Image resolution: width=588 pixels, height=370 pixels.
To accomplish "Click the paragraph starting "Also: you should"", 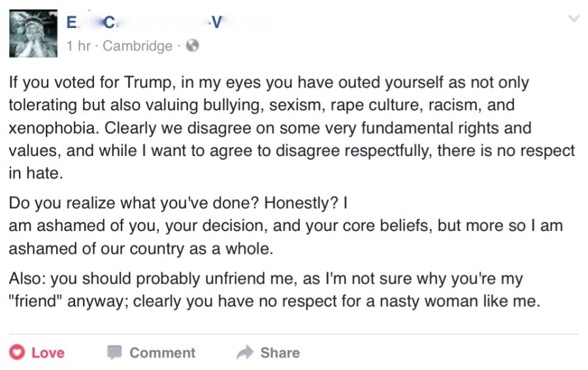I will [274, 290].
